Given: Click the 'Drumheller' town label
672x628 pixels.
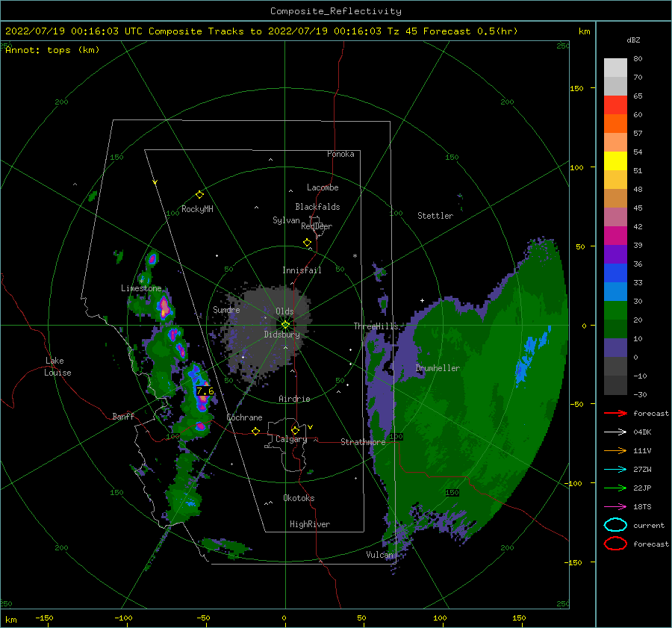Looking at the screenshot, I should (x=438, y=368).
